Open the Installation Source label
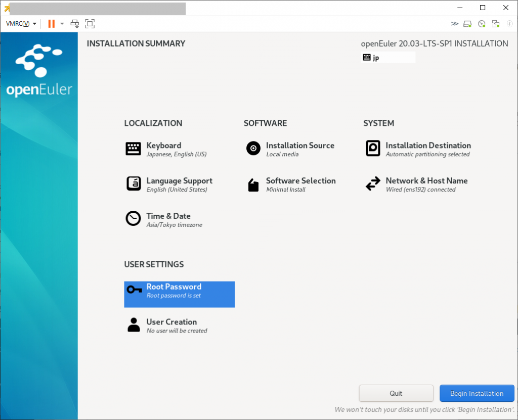This screenshot has height=420, width=518. point(300,145)
